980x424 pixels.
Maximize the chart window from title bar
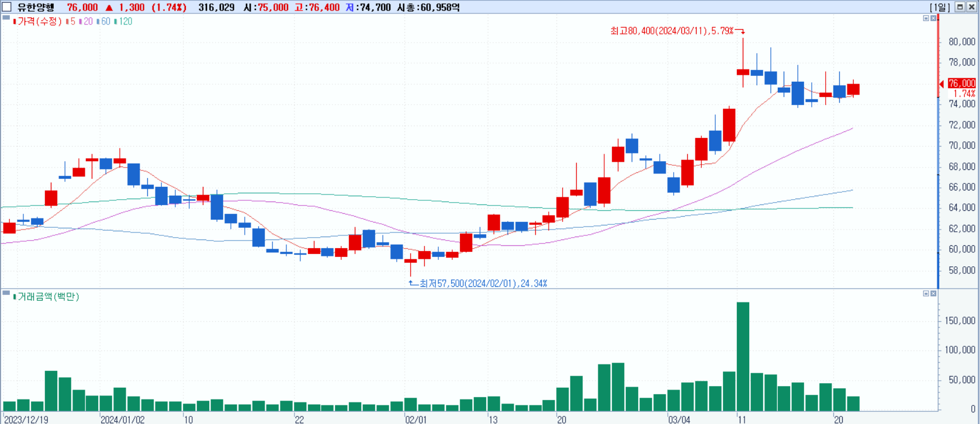[x=960, y=7]
